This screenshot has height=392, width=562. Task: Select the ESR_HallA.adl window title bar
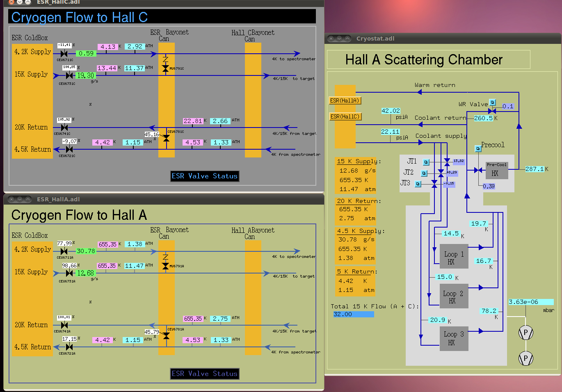coord(164,199)
